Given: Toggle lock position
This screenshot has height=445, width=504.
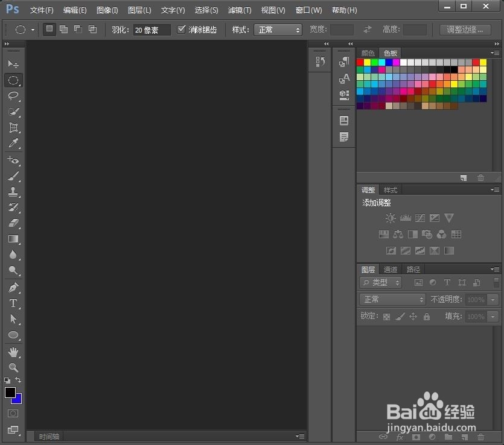Looking at the screenshot, I should (413, 317).
